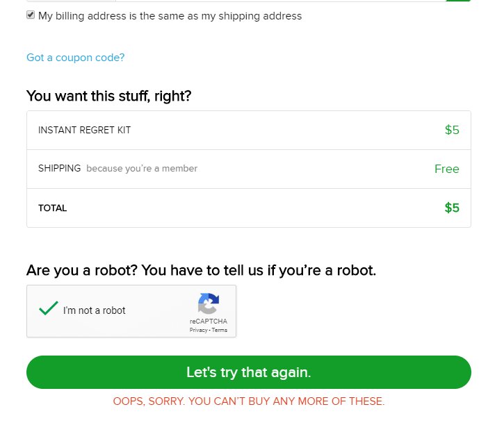Image resolution: width=504 pixels, height=425 pixels.
Task: Click the red 'OOPS, SORRY' error message
Action: pos(248,401)
